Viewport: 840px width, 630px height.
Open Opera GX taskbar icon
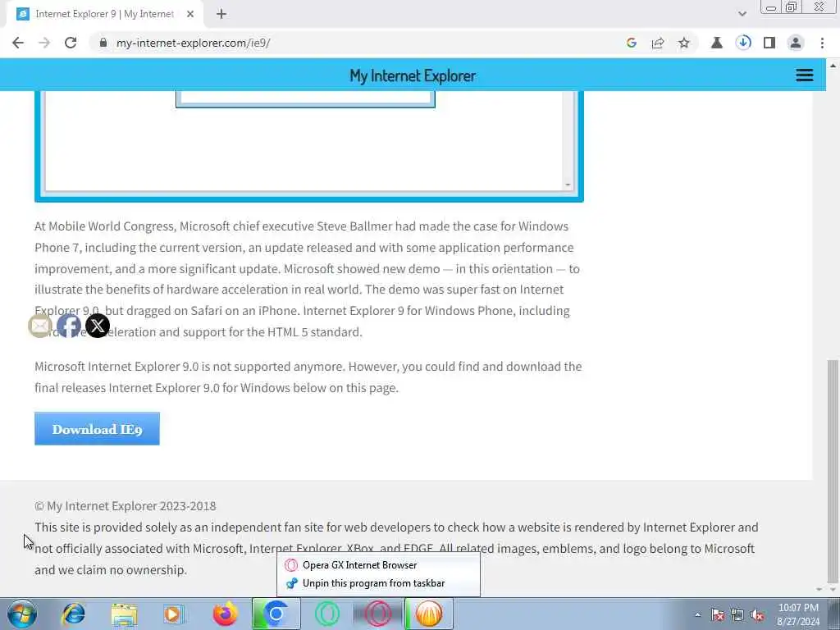click(377, 614)
